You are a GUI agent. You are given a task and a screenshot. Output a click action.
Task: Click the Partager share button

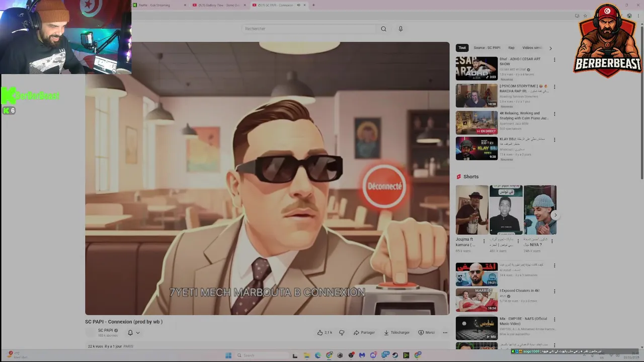point(364,332)
